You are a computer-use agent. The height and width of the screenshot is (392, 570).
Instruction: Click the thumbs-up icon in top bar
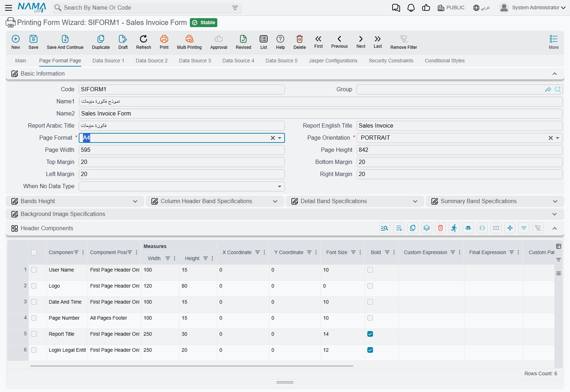[x=426, y=8]
